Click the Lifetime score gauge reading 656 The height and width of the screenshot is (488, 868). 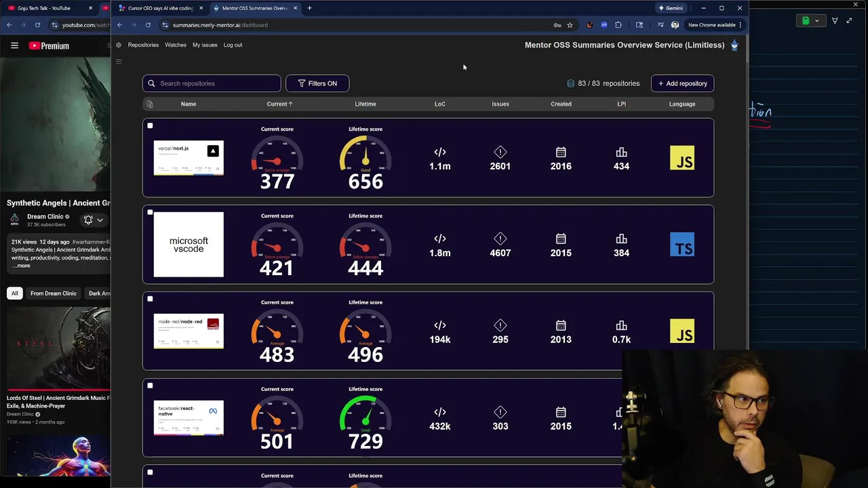[366, 163]
